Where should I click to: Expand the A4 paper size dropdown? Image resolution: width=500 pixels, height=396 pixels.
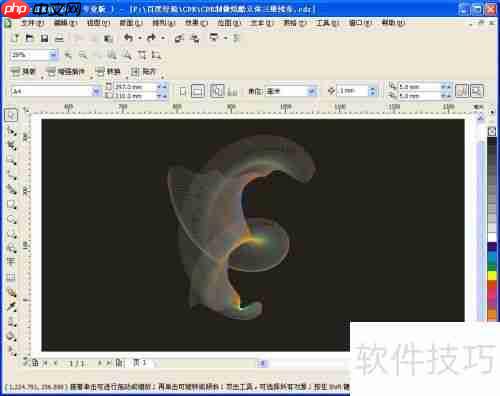[x=96, y=91]
